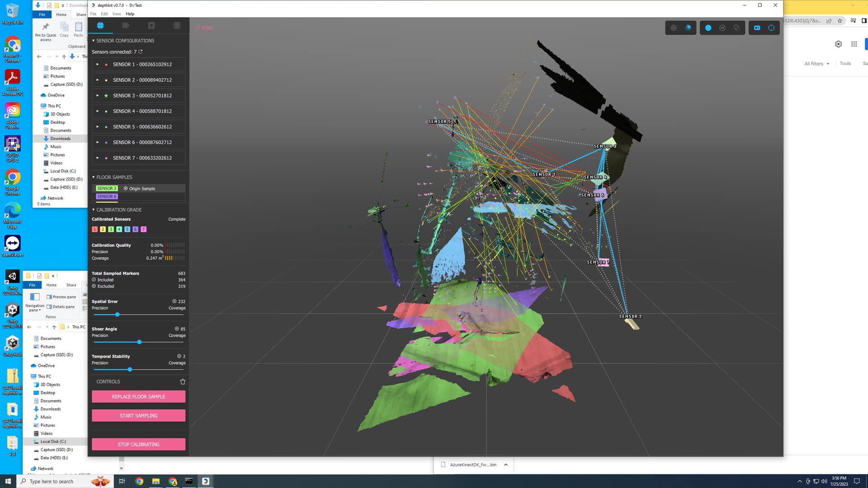Viewport: 868px width, 488px height.
Task: Click the solid blue circle viewport icon
Action: 708,28
